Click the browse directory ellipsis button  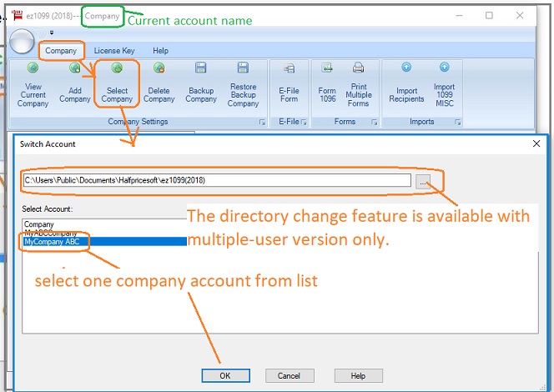point(424,181)
